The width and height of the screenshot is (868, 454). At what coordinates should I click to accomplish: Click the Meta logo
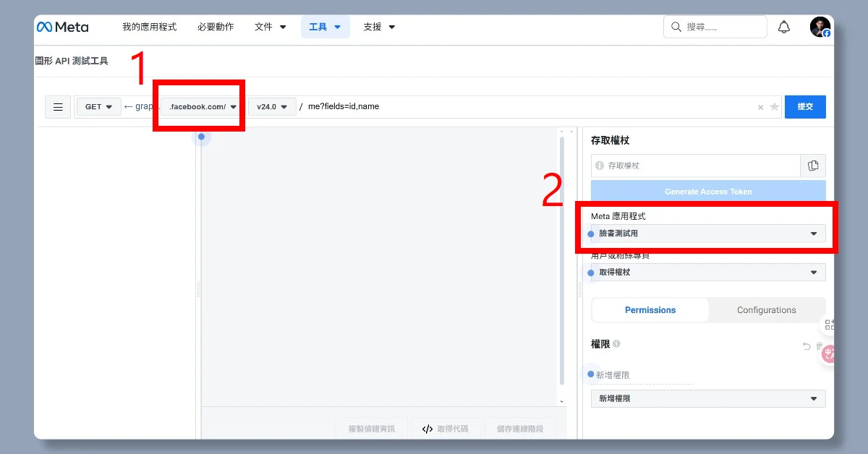[x=62, y=27]
